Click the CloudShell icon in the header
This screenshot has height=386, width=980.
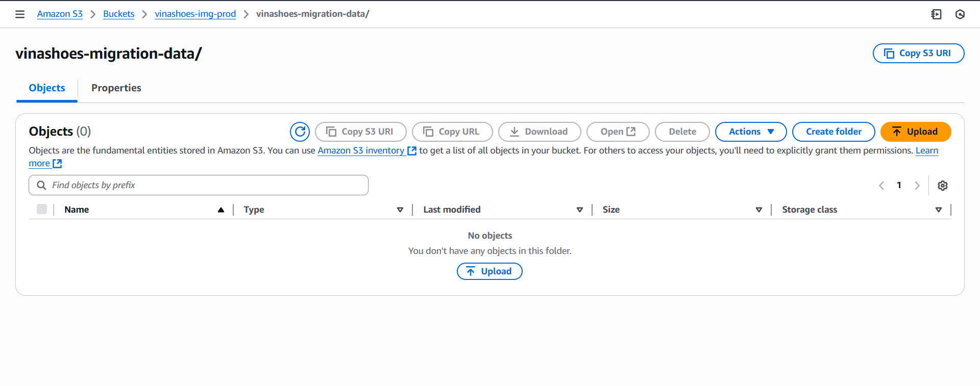point(936,14)
